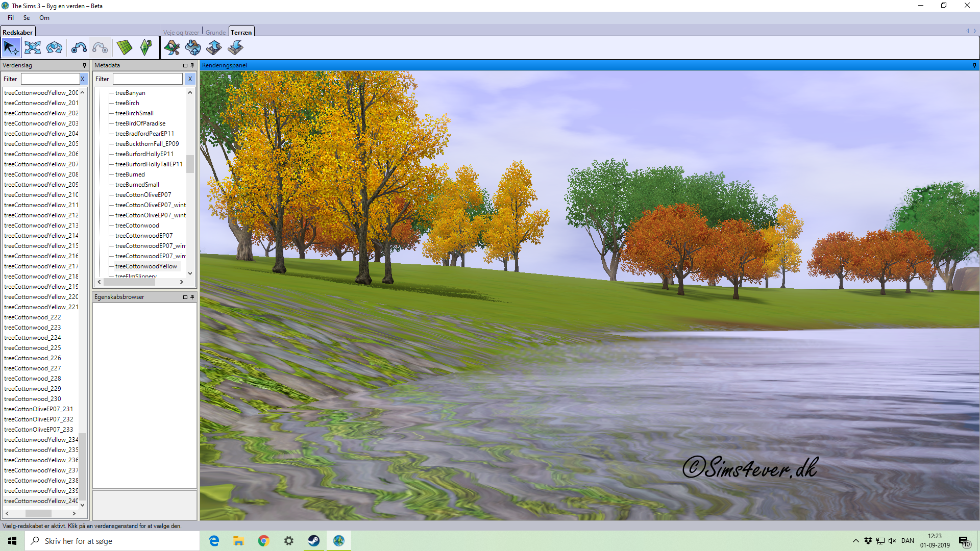Screen dimensions: 980x551
Task: Toggle the green grid display icon
Action: pyautogui.click(x=125, y=48)
